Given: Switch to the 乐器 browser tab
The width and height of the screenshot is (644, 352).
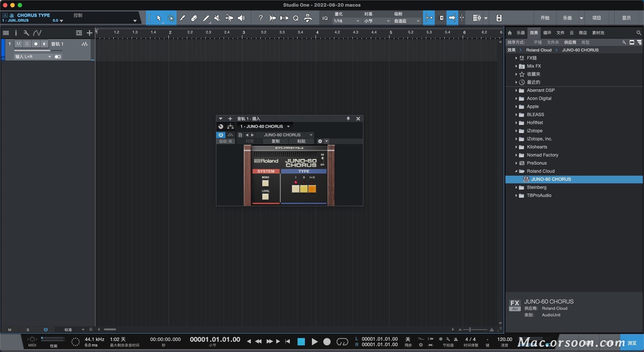Looking at the screenshot, I should [x=520, y=33].
